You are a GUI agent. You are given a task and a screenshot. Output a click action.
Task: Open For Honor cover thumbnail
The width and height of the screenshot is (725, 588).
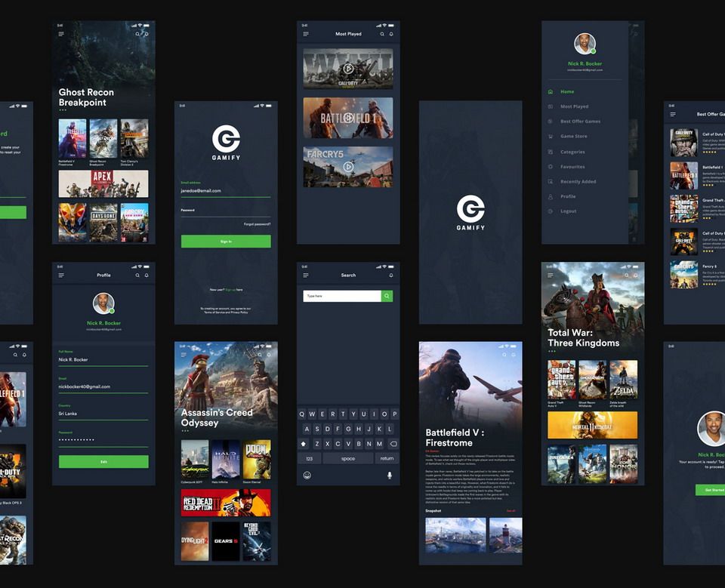[623, 464]
